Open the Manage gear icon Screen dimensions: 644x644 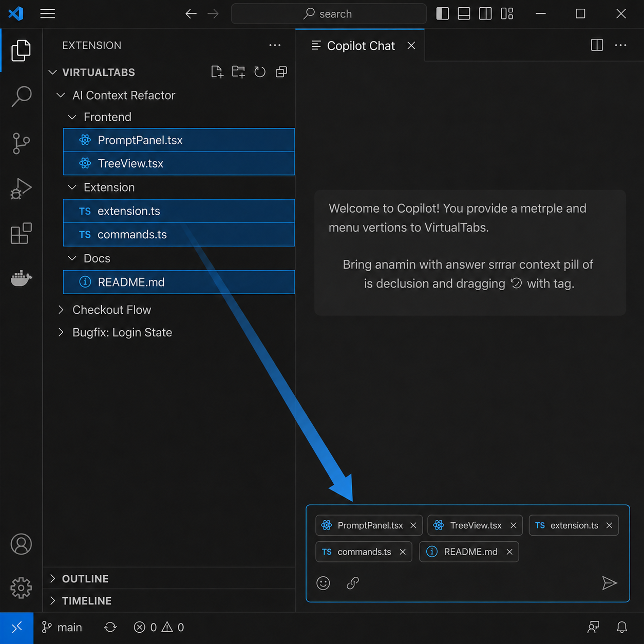[x=21, y=588]
